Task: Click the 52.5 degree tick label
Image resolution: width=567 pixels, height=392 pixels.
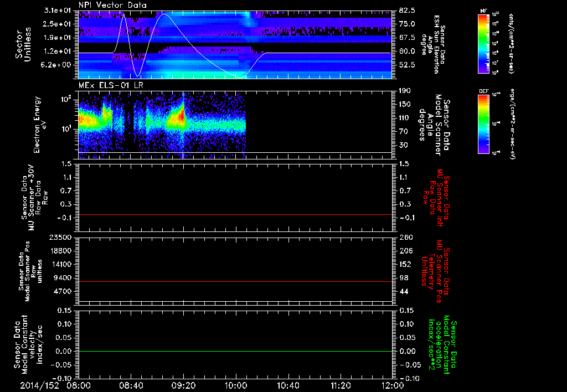Action: (407, 65)
